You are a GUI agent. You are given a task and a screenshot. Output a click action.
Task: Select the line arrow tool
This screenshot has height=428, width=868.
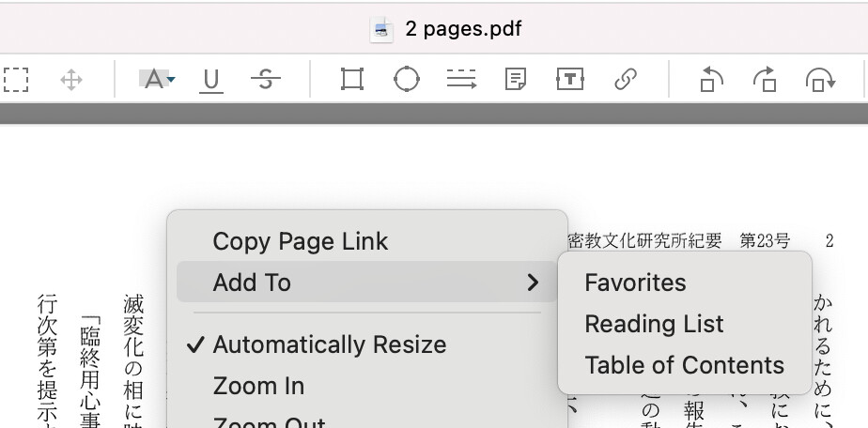point(461,80)
